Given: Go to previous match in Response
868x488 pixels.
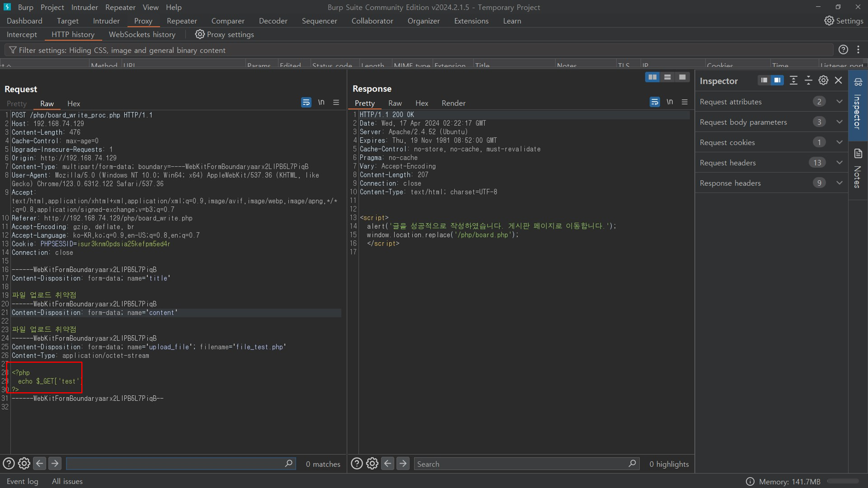Looking at the screenshot, I should click(387, 464).
